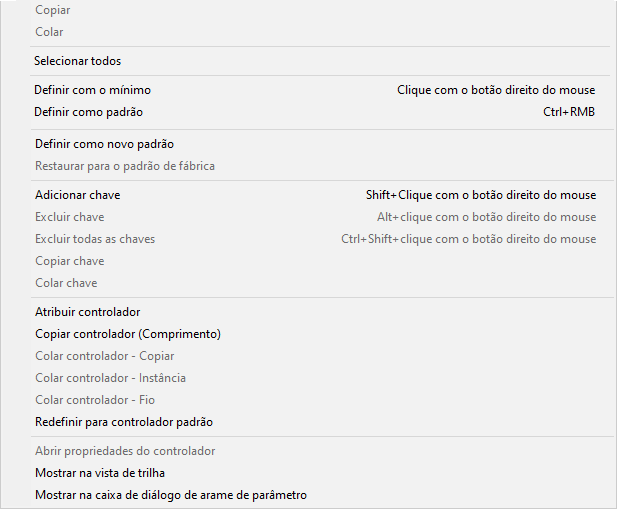Select the Selecionar todos option
Image resolution: width=617 pixels, height=509 pixels.
[x=78, y=61]
